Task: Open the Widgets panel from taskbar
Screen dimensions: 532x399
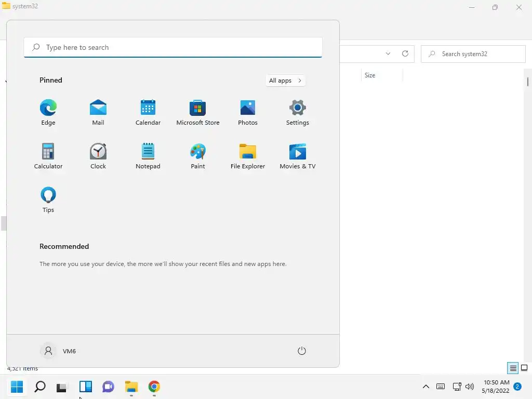Action: pyautogui.click(x=86, y=387)
